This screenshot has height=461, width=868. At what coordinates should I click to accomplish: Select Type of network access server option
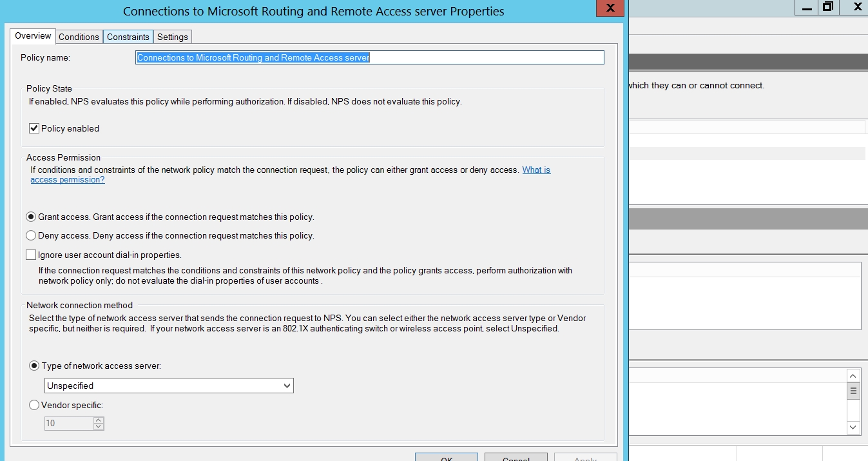[34, 366]
